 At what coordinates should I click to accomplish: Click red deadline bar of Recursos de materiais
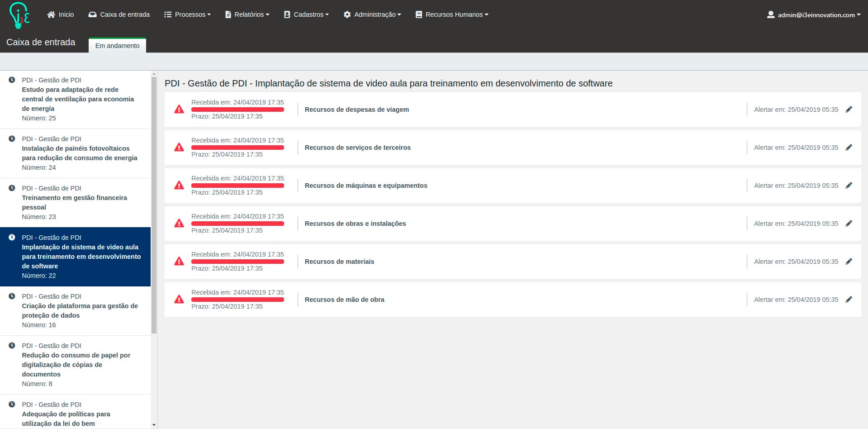click(x=237, y=262)
